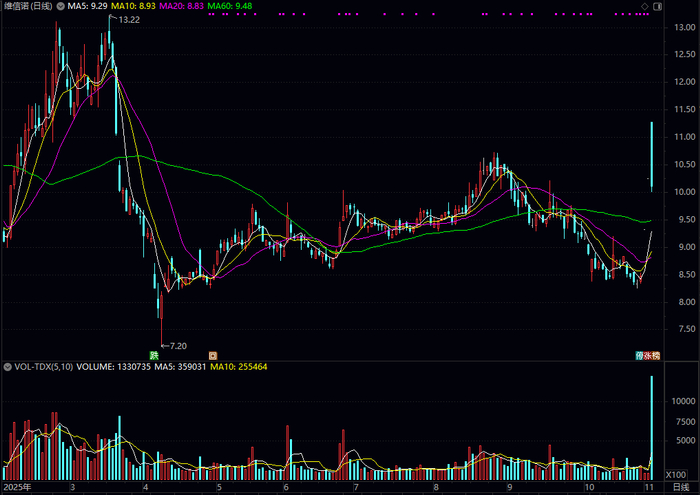This screenshot has width=700, height=495.
Task: Click the 5000 volume axis label
Action: click(685, 441)
